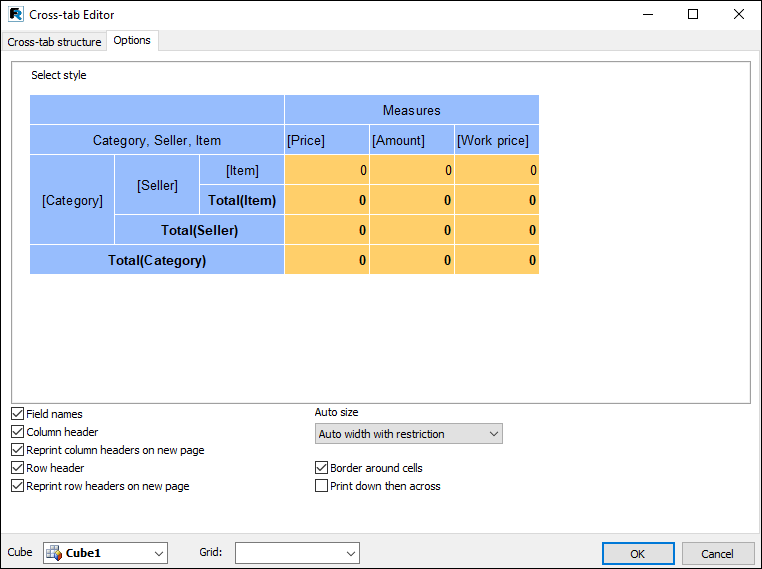The height and width of the screenshot is (569, 762).
Task: Open the Auto size dropdown
Action: pos(408,434)
